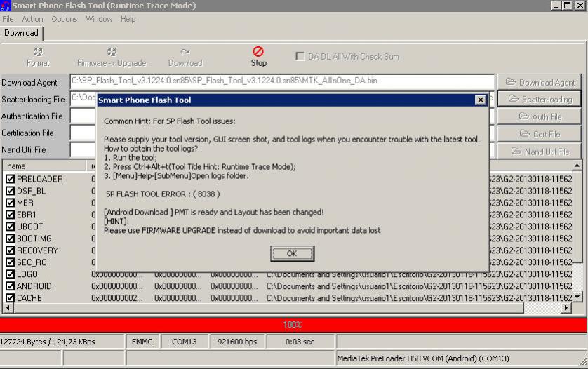
Task: Click the Auth File button
Action: (540, 116)
